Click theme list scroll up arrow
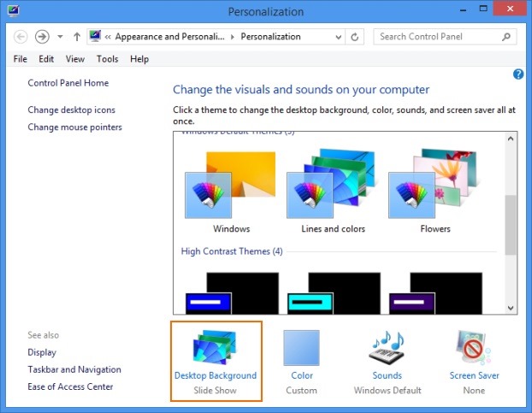The width and height of the screenshot is (532, 413). click(511, 139)
